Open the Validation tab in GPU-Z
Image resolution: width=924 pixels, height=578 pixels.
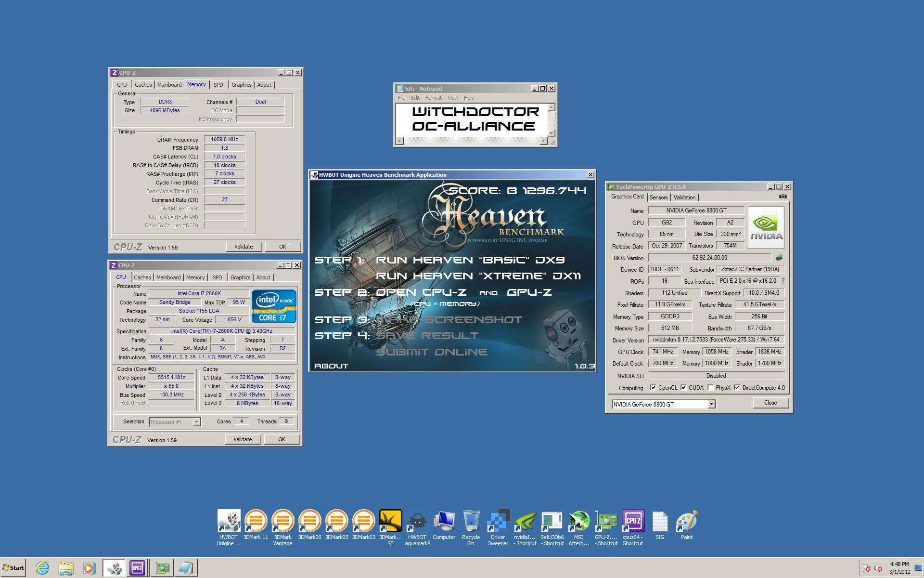coord(684,197)
